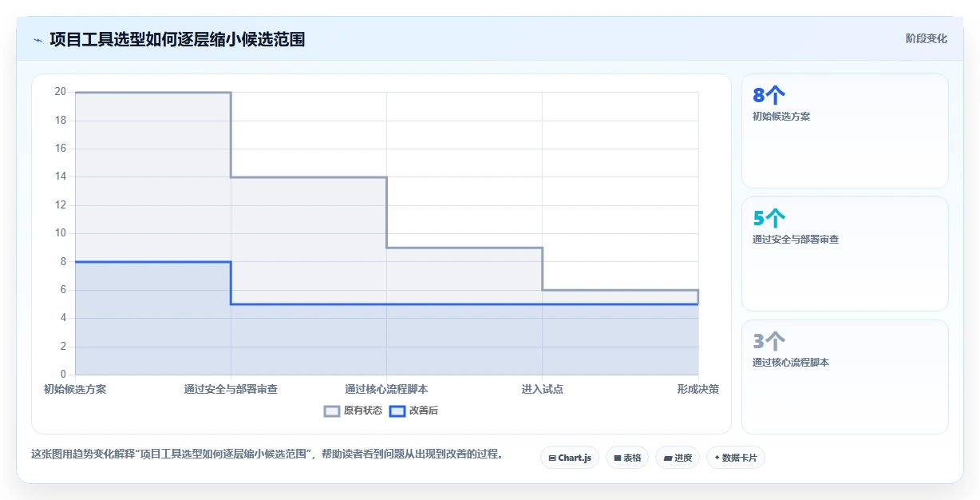Screen dimensions: 980x500
Task: Click the lightning icon beside the chart title
Action: (38, 40)
